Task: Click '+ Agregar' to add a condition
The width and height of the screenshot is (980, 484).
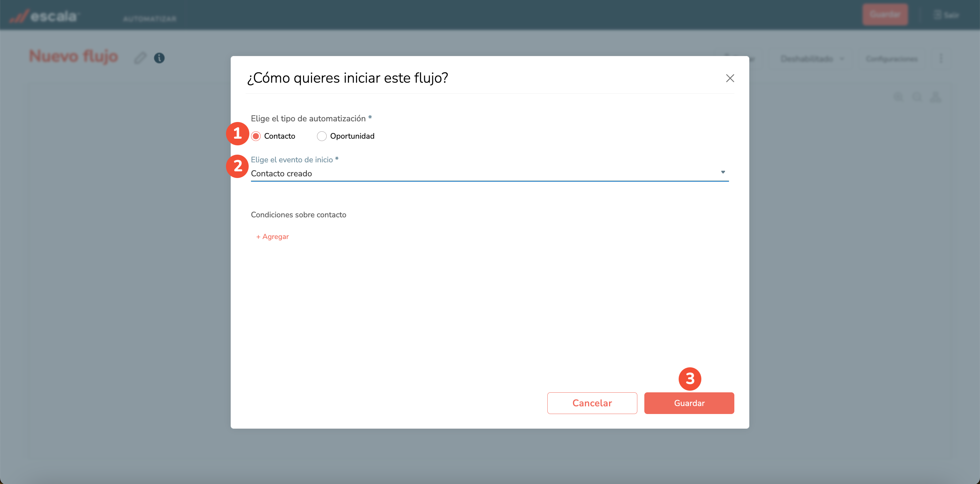Action: tap(272, 237)
